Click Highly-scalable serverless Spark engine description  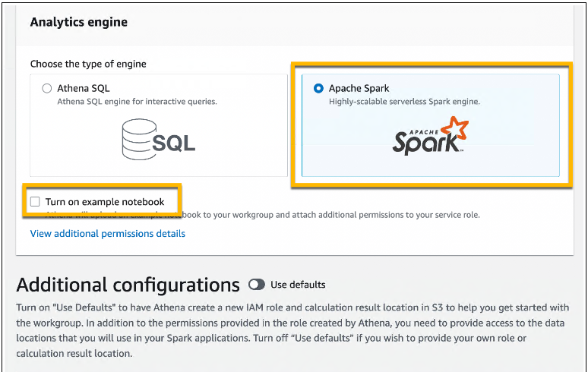pos(404,101)
